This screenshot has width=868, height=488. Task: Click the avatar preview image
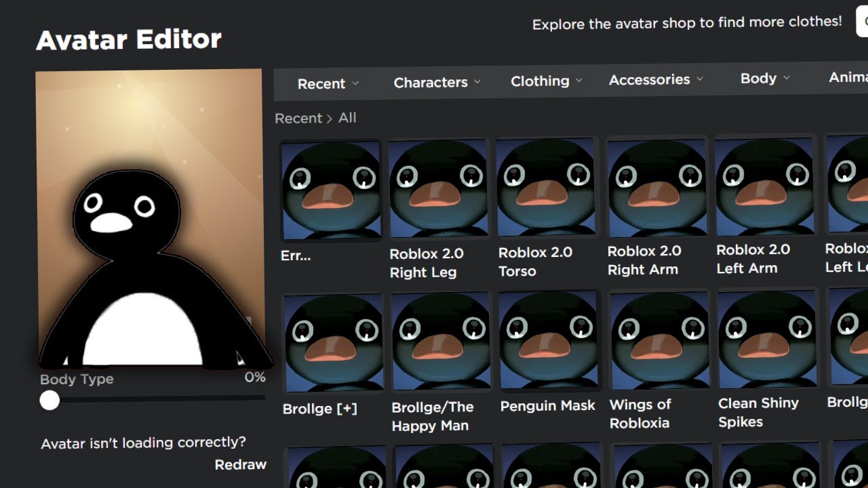(x=149, y=218)
